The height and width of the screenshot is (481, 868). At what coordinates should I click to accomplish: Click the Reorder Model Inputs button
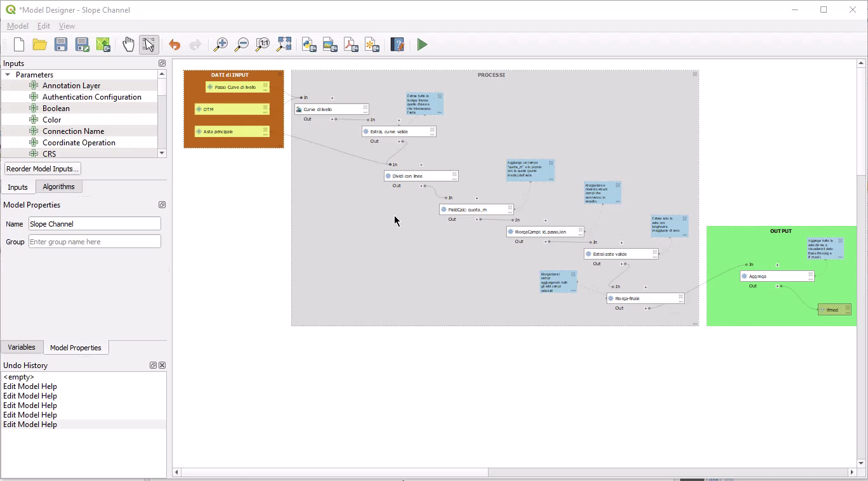[x=43, y=169]
